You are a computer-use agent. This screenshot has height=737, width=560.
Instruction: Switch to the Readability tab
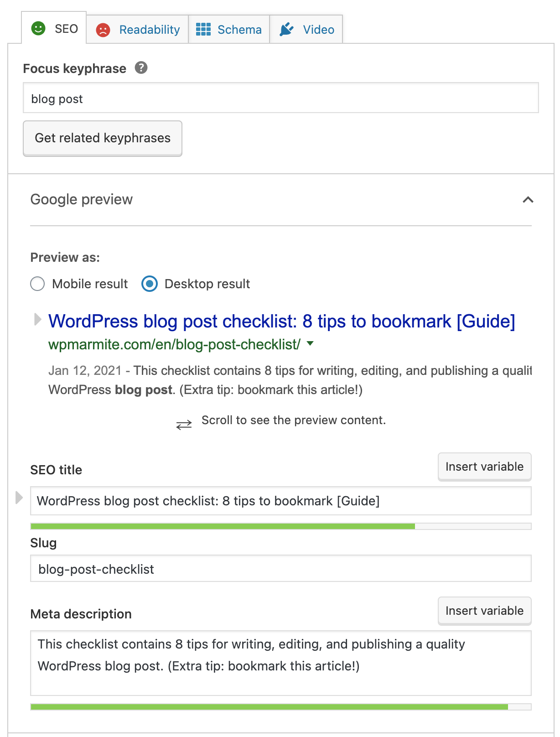149,30
